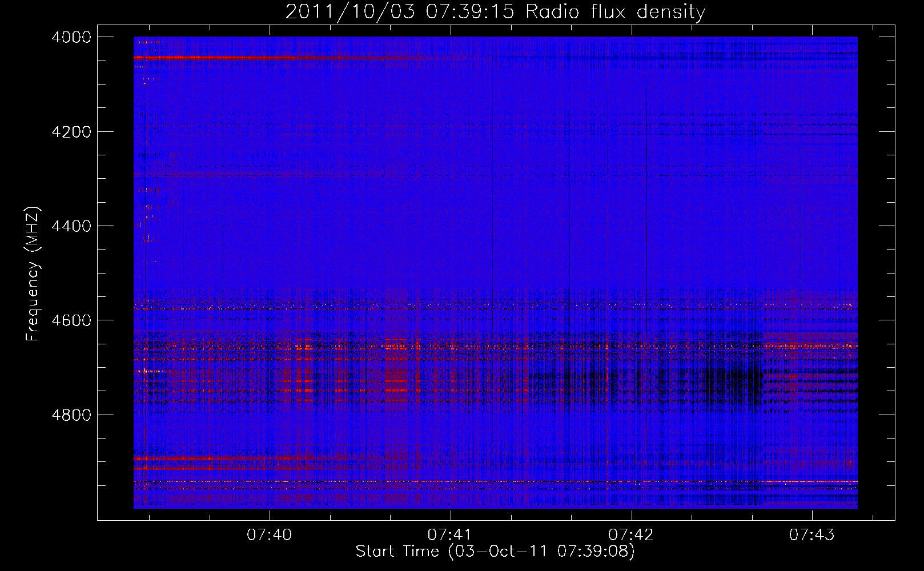Click the "Frequency (MHZ)" axis label
The image size is (924, 571).
click(x=33, y=275)
